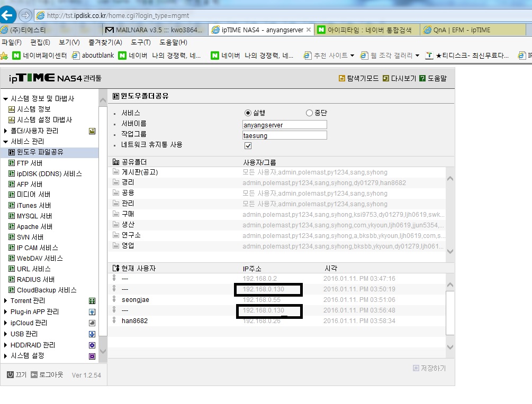Open the 즐겨찾기(A) menu

coord(105,42)
